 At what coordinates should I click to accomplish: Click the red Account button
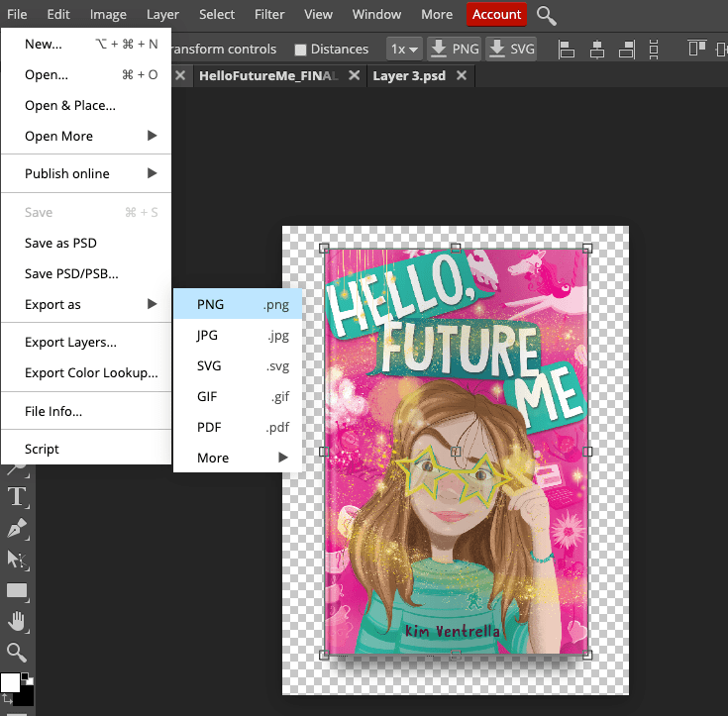(x=496, y=14)
